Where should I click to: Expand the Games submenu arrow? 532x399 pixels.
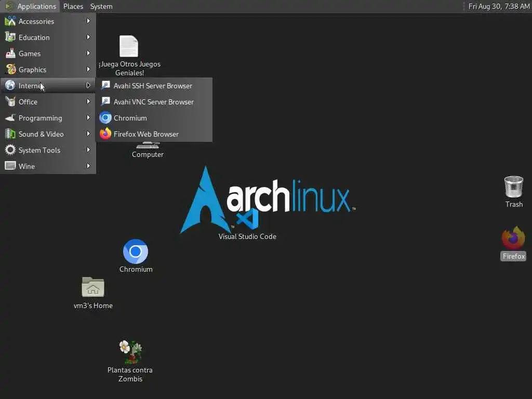click(88, 54)
